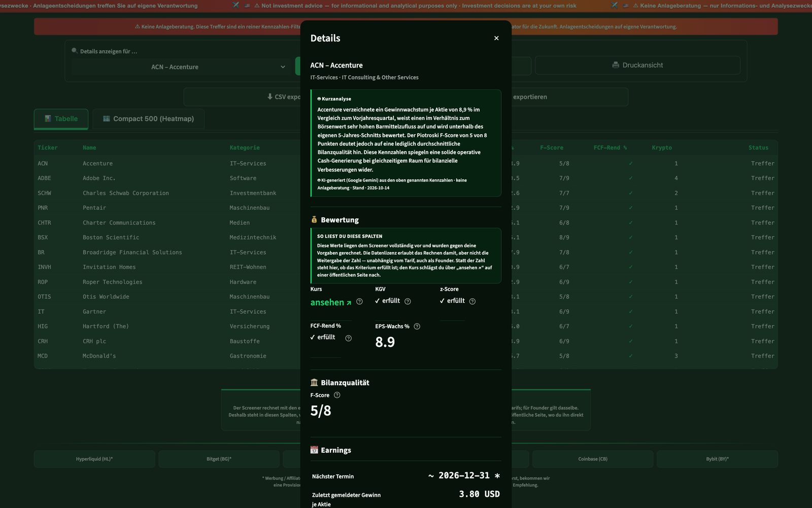The height and width of the screenshot is (508, 812).
Task: Click the Earnings calendar icon
Action: point(314,450)
